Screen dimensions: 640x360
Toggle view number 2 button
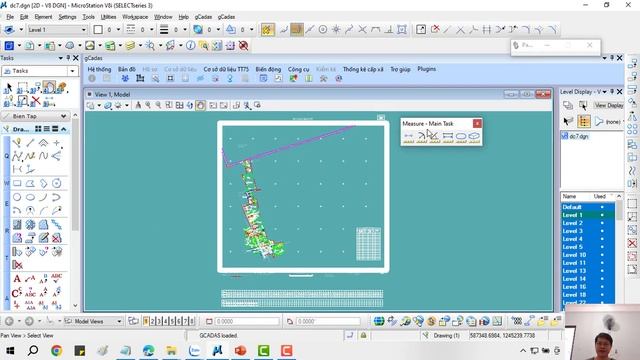point(153,321)
